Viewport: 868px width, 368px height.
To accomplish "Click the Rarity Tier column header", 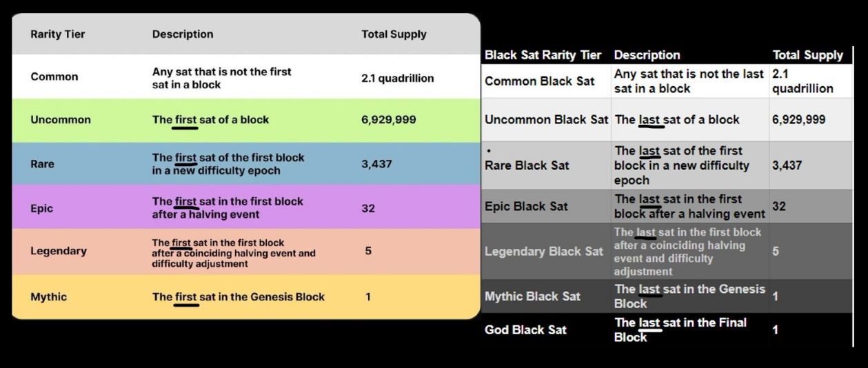I will (59, 34).
